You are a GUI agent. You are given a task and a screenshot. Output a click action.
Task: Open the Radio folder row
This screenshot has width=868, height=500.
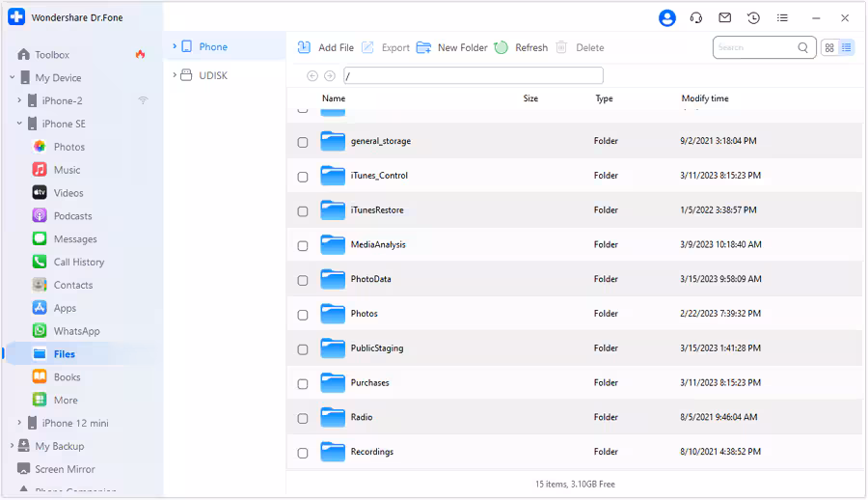574,417
